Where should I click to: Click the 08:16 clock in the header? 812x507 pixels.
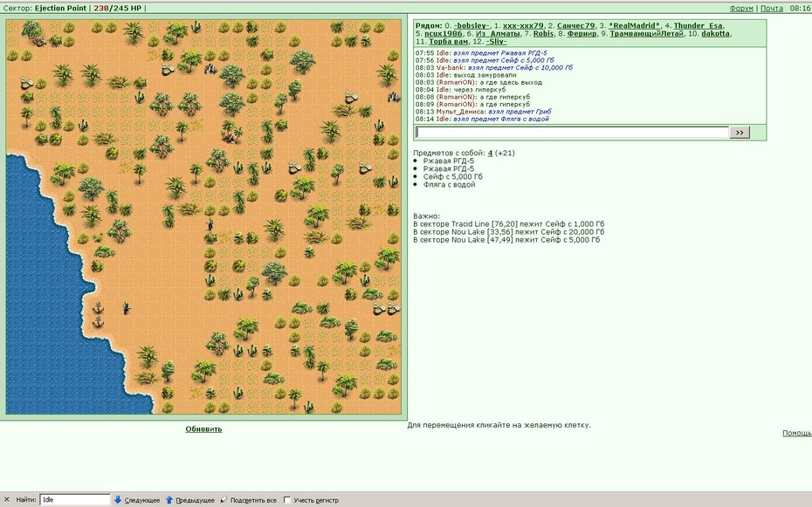800,8
